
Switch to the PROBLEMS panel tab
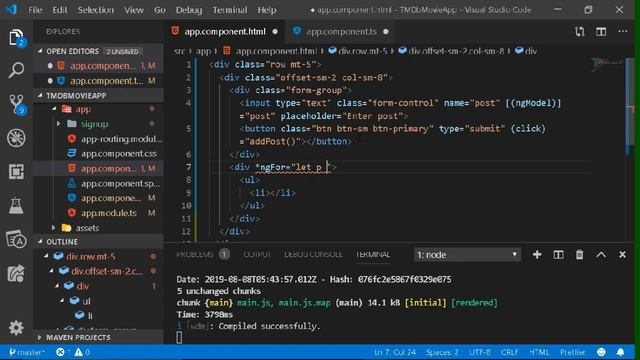[x=195, y=254]
